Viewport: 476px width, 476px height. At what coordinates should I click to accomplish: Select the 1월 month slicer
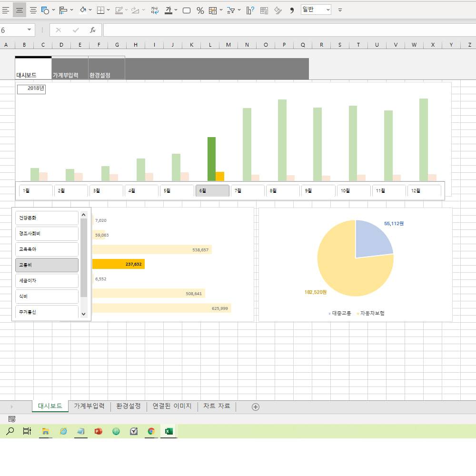(36, 191)
